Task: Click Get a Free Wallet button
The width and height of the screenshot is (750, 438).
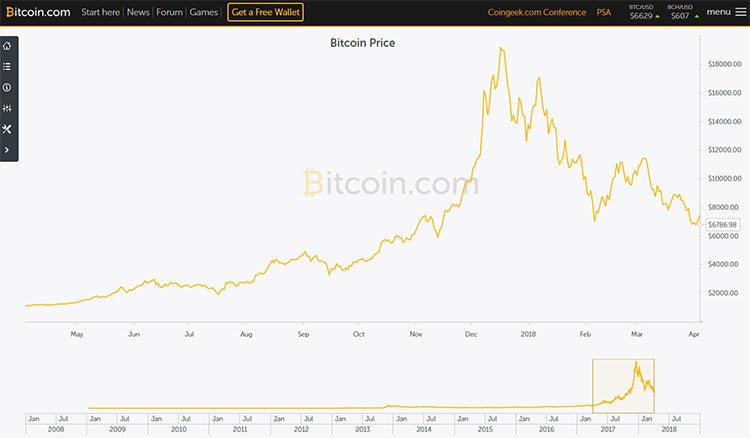Action: 265,12
